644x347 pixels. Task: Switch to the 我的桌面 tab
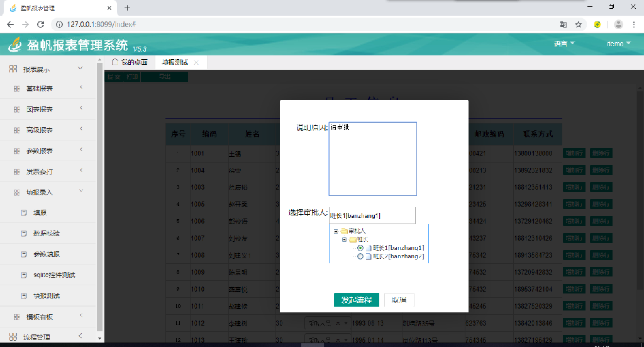pos(130,62)
